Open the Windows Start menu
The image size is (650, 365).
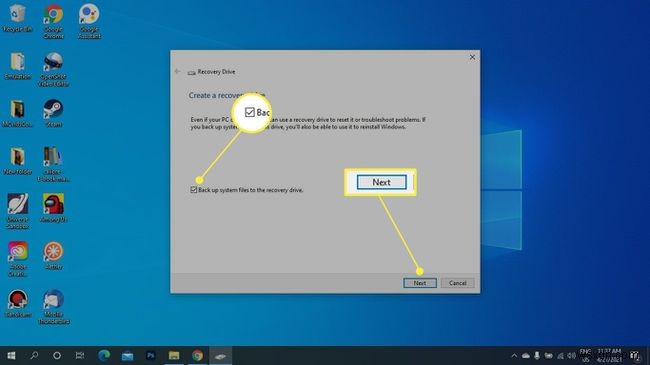tap(11, 355)
